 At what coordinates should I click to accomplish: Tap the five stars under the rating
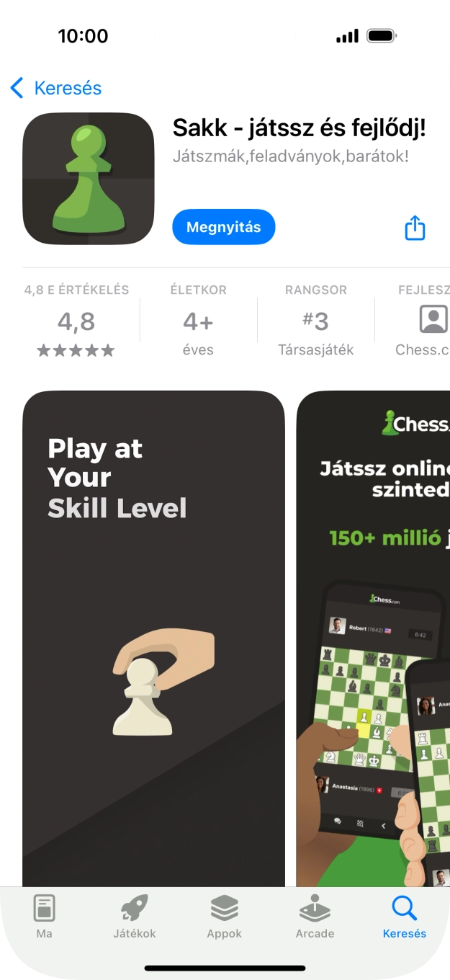(x=76, y=351)
